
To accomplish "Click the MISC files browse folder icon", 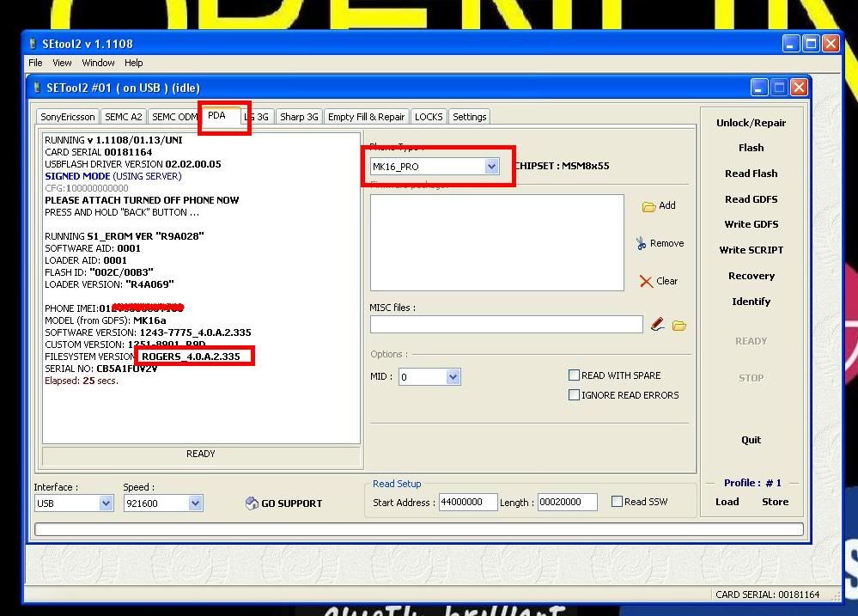I will (x=679, y=326).
